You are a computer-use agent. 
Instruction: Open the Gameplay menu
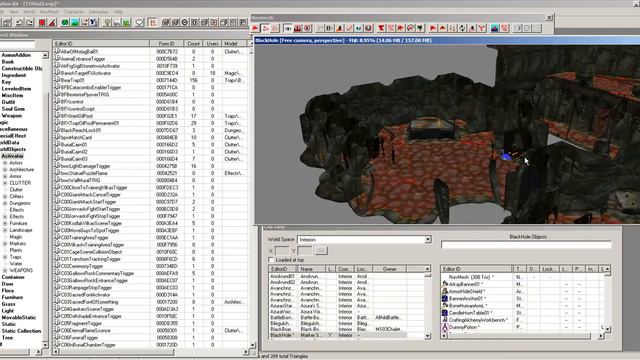pos(99,12)
